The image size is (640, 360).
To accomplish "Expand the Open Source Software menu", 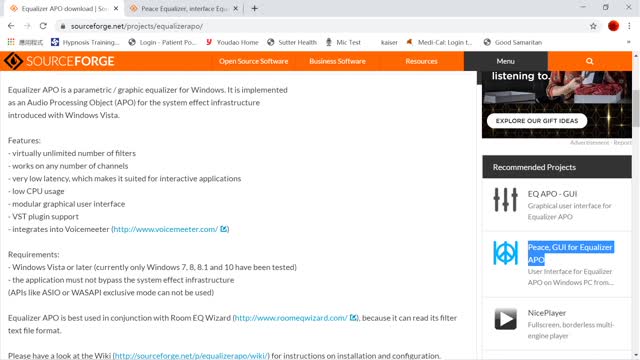I will point(253,61).
